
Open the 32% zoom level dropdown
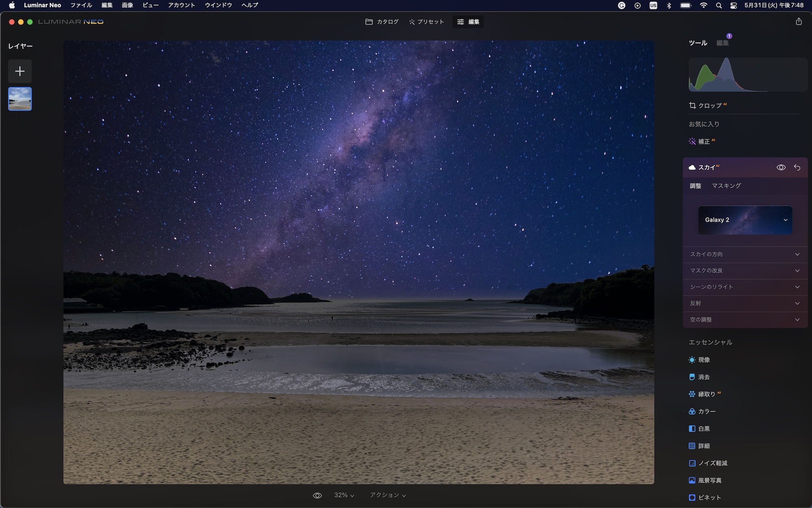[344, 495]
